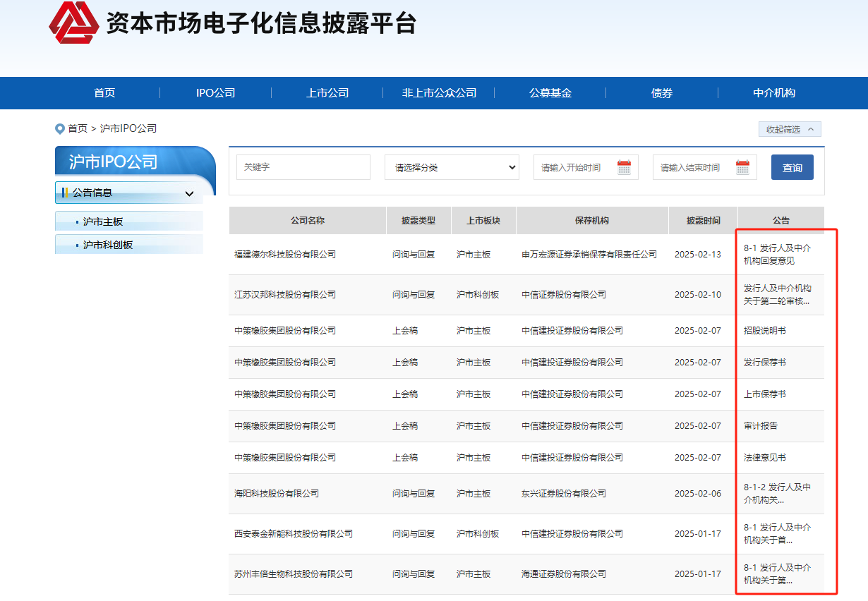This screenshot has height=601, width=868.
Task: Open the 发行保荐书 announcement link
Action: click(x=765, y=363)
